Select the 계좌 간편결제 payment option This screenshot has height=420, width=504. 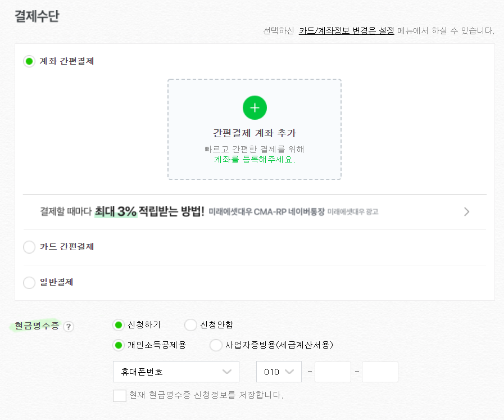pos(29,61)
